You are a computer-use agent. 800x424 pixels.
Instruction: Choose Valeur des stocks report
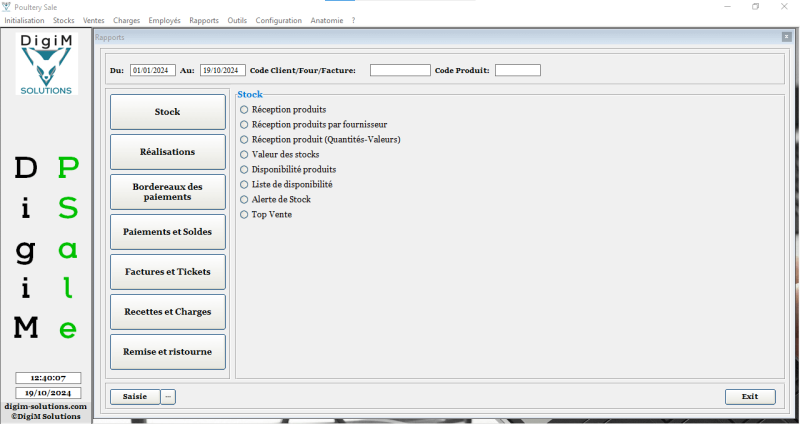245,155
